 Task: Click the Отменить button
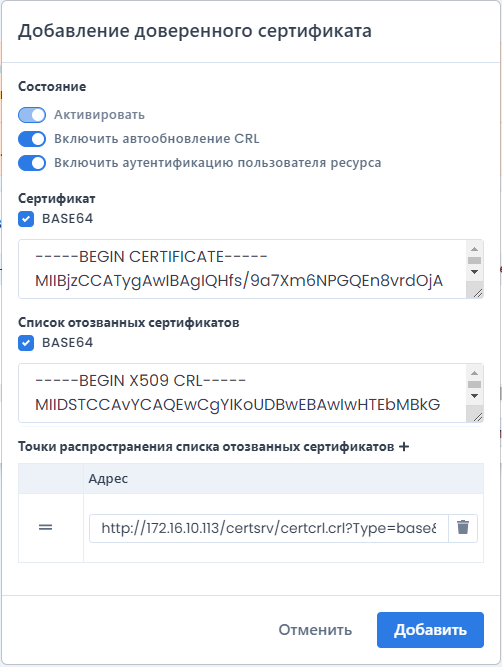(x=315, y=630)
